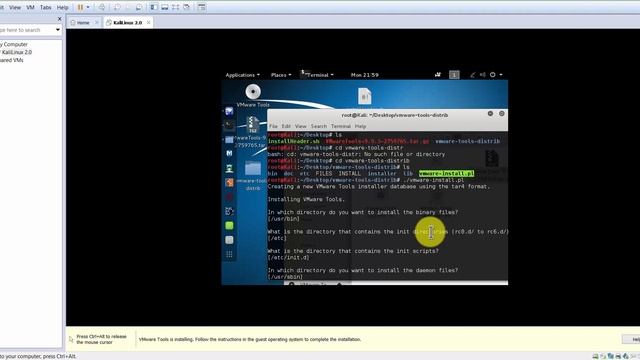Select KaliLinux 2.0 in library tree

tap(16, 52)
